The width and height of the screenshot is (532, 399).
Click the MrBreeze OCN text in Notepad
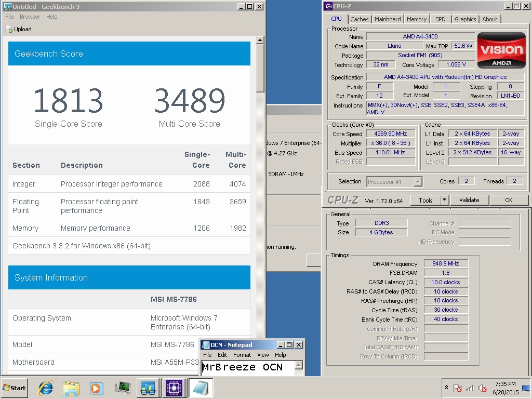(242, 367)
